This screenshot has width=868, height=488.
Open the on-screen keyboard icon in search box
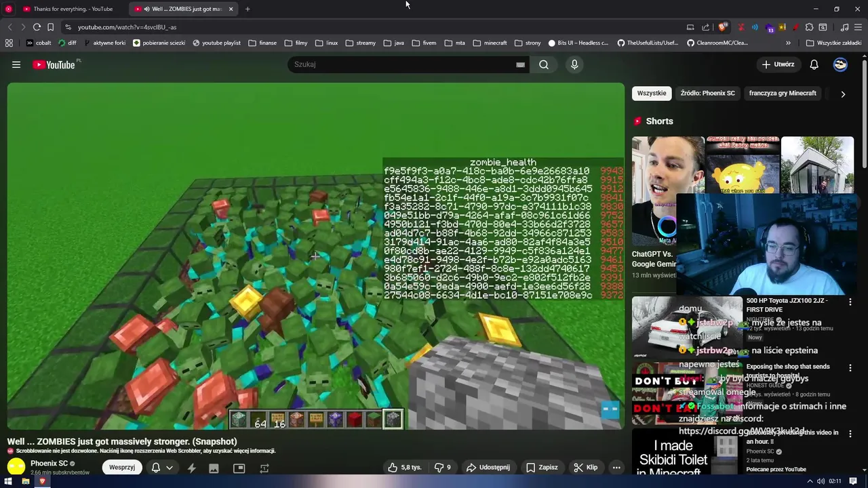click(520, 64)
